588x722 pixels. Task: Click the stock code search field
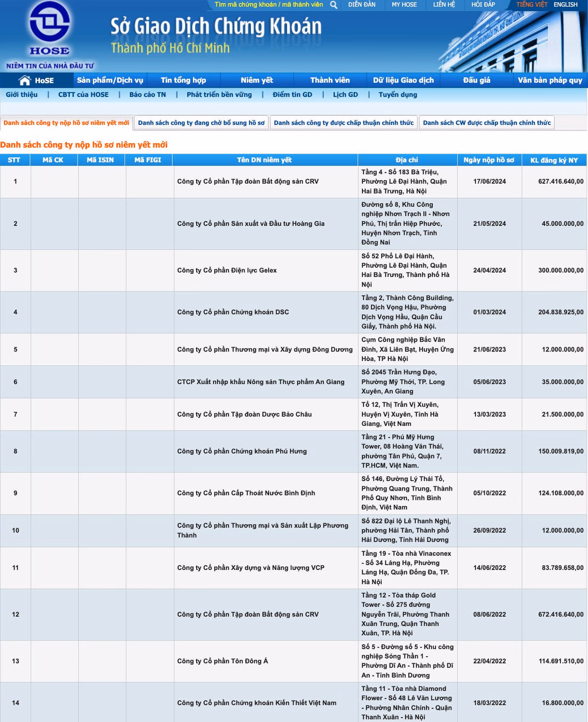click(269, 5)
